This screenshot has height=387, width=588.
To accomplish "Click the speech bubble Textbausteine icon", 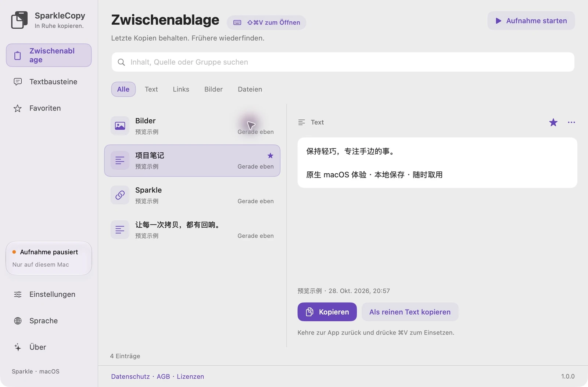I will [x=18, y=82].
